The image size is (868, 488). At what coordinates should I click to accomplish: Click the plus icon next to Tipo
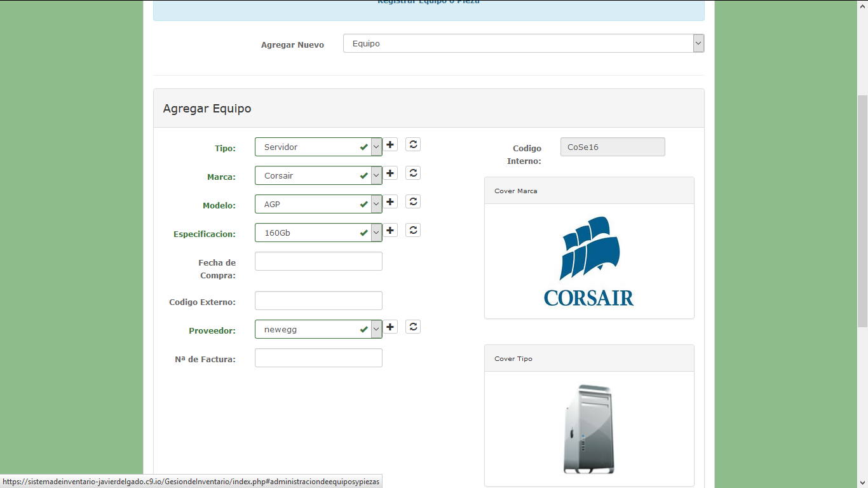tap(390, 144)
